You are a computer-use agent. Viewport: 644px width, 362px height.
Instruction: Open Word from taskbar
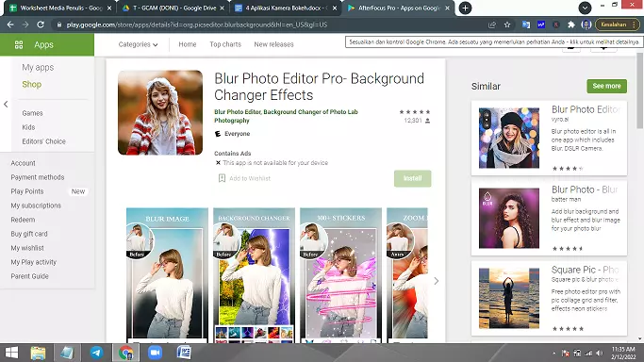[184, 353]
